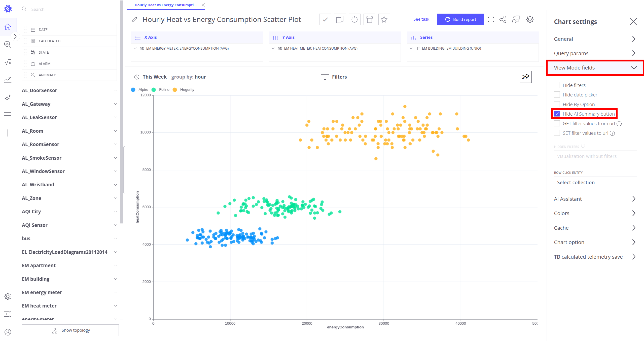Click the duplicate chart copy icon

[x=340, y=19]
